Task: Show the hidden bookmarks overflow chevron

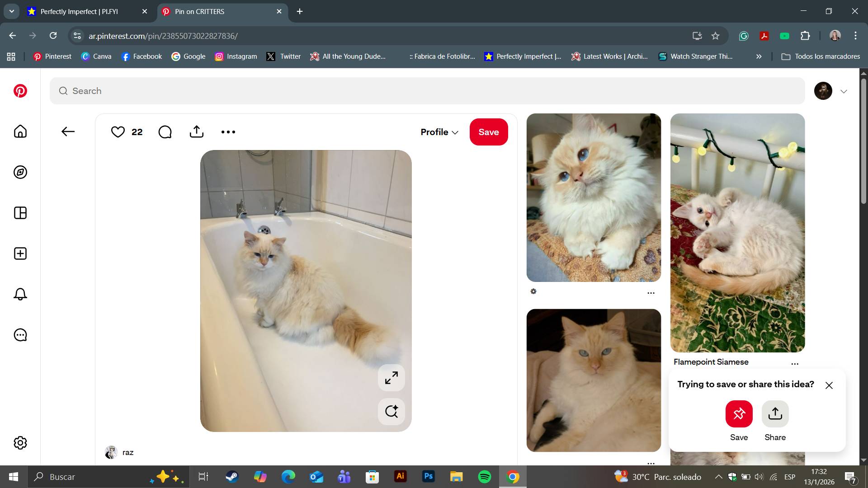Action: (759, 56)
